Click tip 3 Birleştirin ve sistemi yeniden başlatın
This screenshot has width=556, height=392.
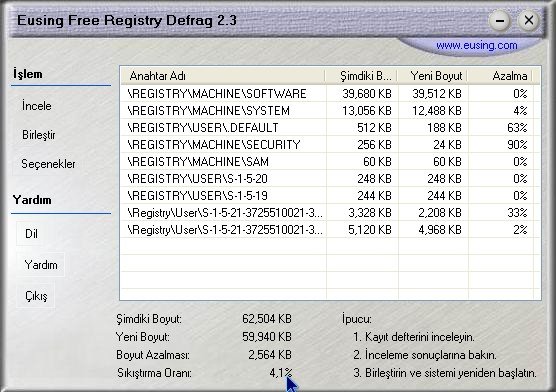click(x=445, y=373)
